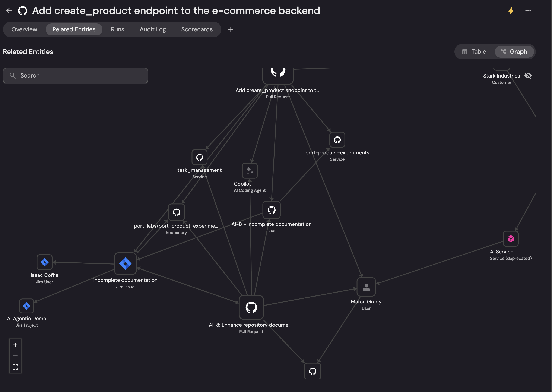Viewport: 552px width, 392px height.
Task: Click the Search entities input field
Action: 76,76
